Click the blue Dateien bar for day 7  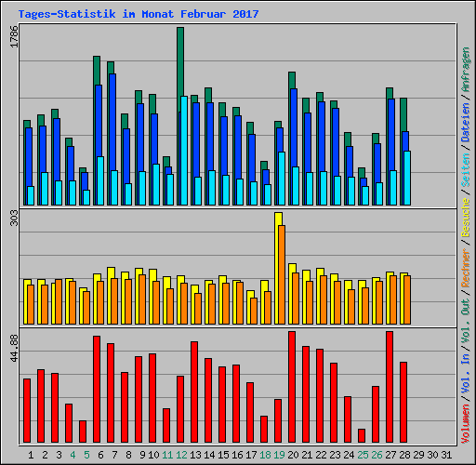click(112, 121)
